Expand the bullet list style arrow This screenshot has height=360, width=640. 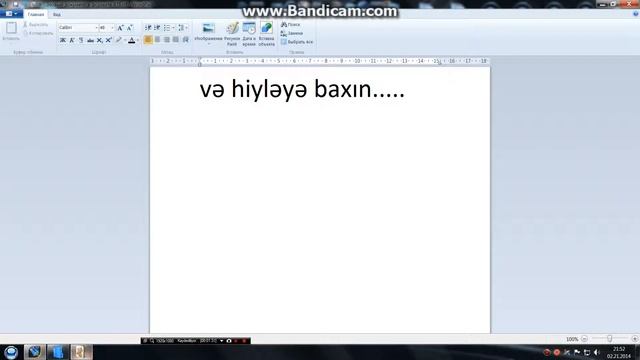[173, 28]
